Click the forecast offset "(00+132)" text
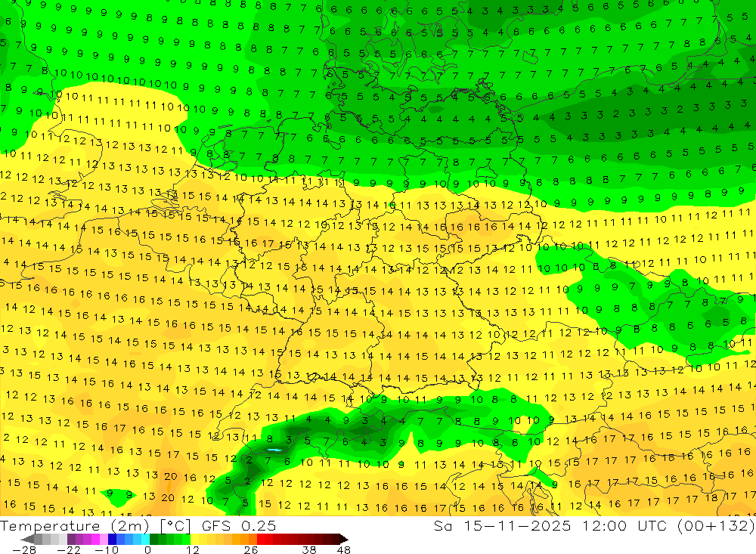Viewport: 756px width, 554px height. 716,525
